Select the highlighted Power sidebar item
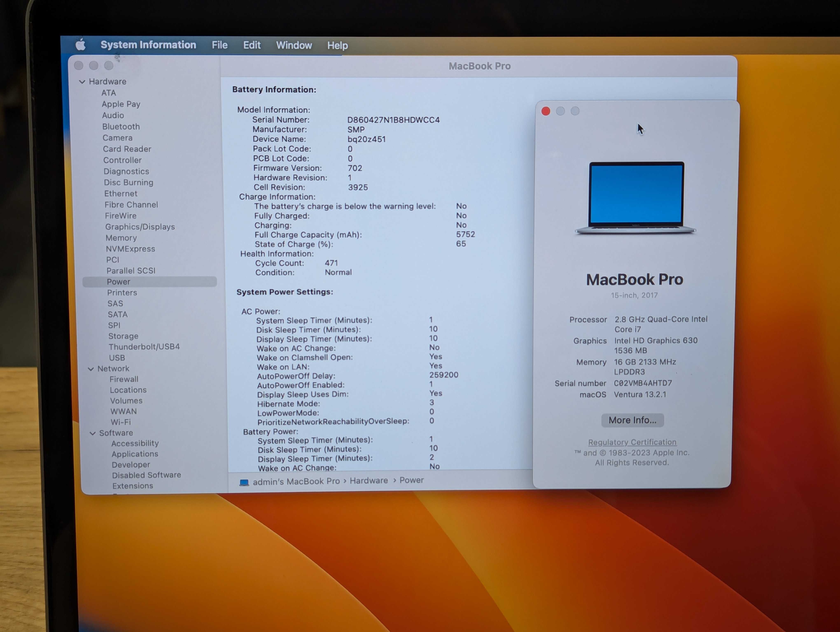840x632 pixels. pos(150,282)
